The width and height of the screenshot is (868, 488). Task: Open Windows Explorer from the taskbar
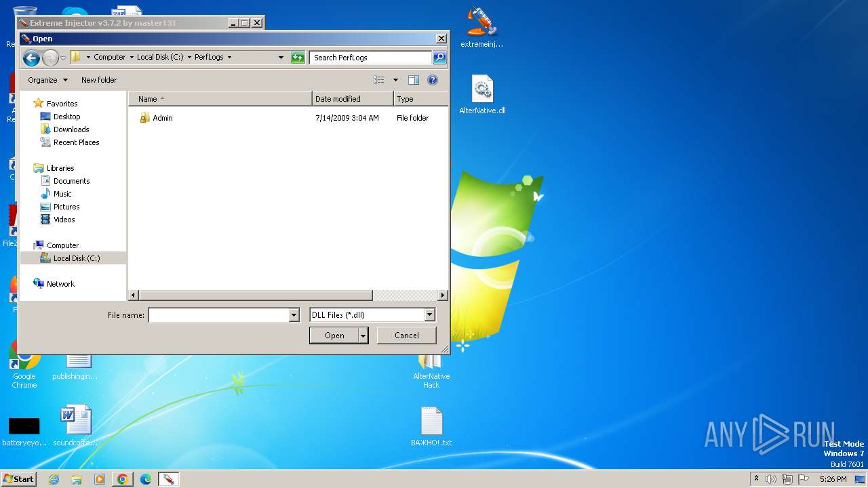pos(77,479)
